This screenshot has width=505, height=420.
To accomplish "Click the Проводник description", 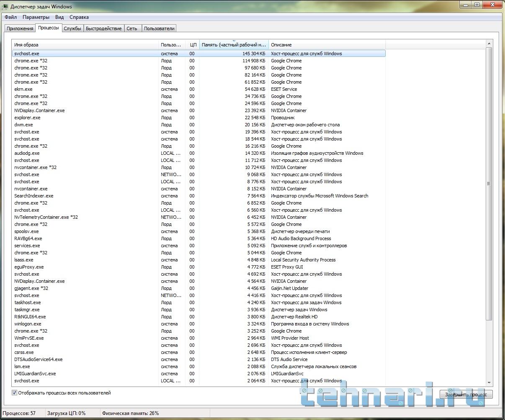I will coord(283,118).
